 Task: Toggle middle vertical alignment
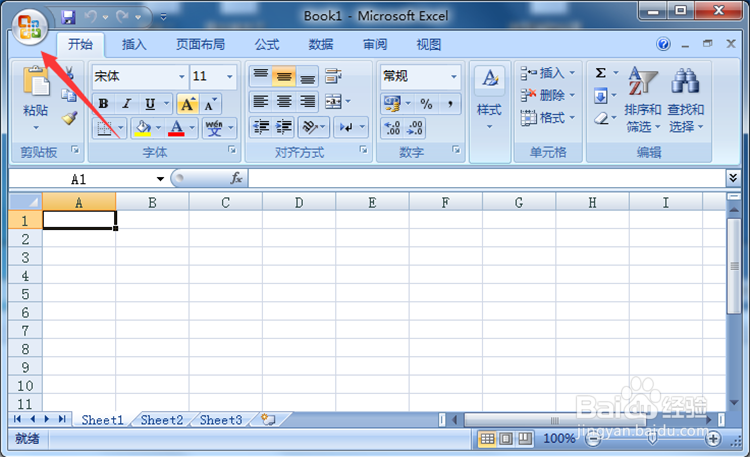(x=284, y=76)
